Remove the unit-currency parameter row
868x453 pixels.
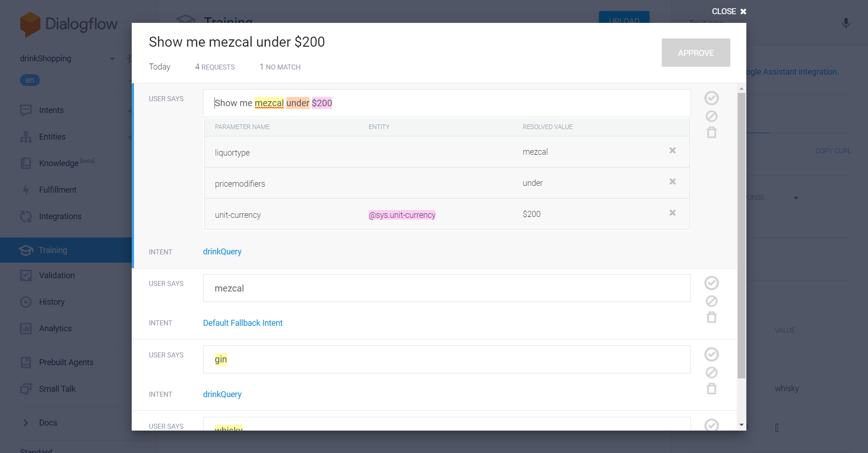pyautogui.click(x=672, y=213)
